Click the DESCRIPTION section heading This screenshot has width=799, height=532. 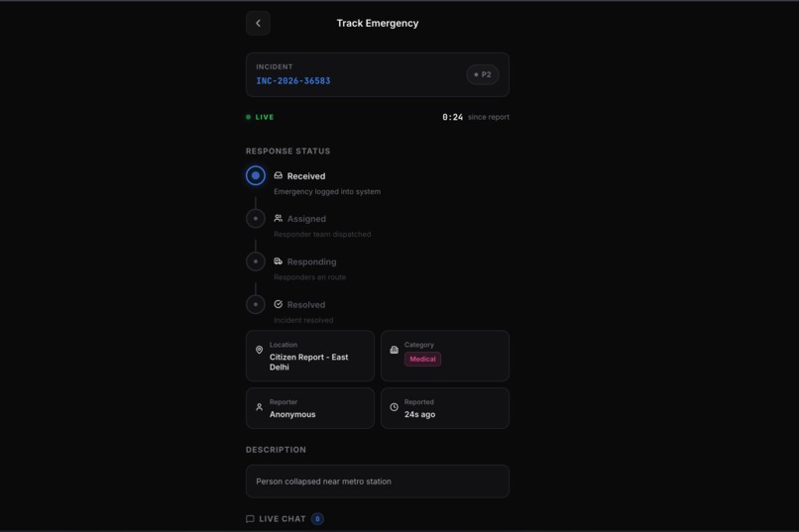tap(276, 450)
